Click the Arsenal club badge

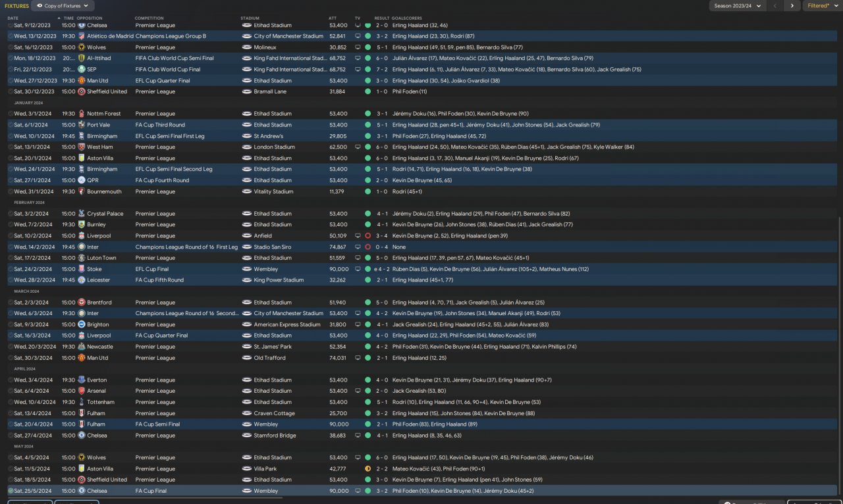click(81, 391)
